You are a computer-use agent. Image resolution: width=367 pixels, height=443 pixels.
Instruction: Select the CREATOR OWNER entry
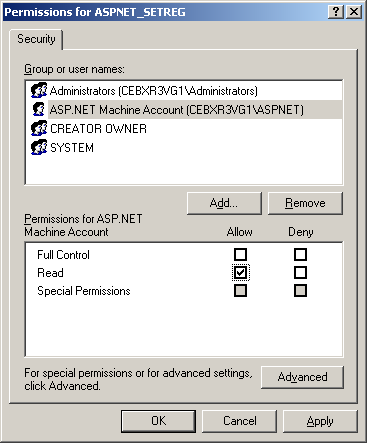98,129
